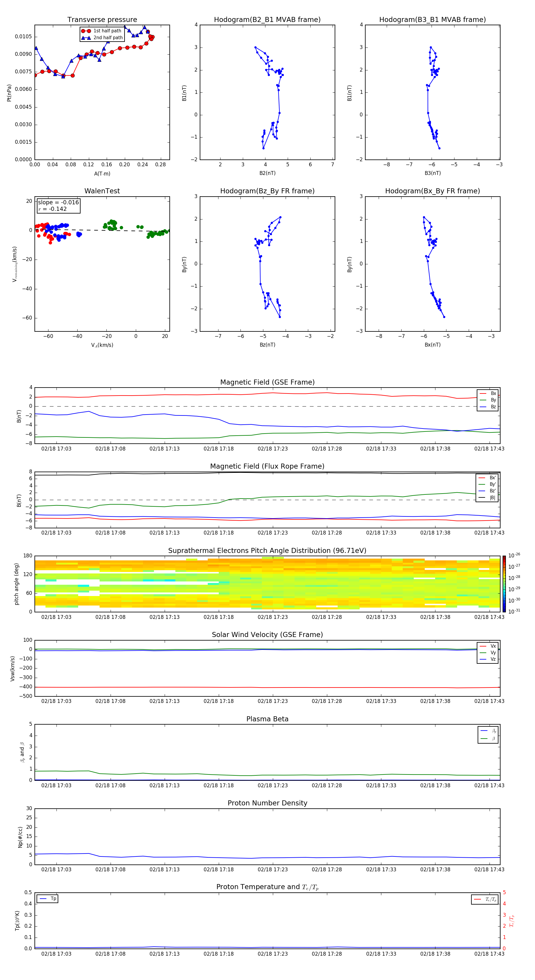Click the 10^-26 label on the colorbar
This screenshot has width=535, height=980.
(514, 555)
